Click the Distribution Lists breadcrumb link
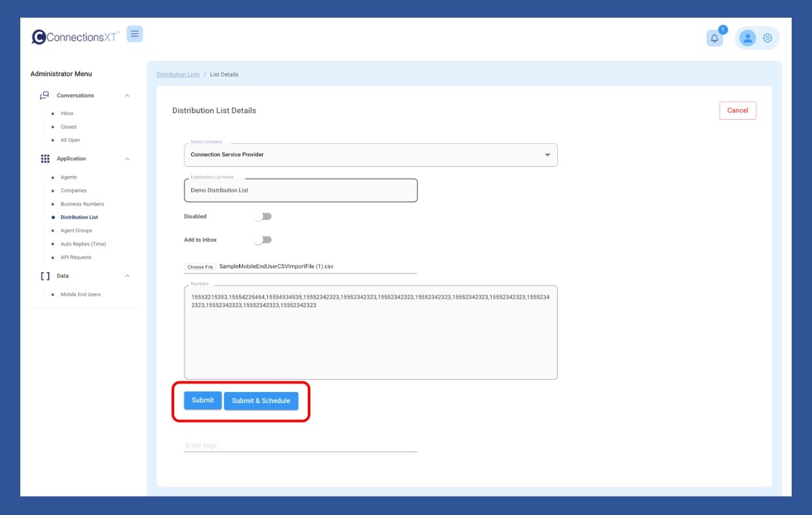This screenshot has width=812, height=515. tap(178, 75)
